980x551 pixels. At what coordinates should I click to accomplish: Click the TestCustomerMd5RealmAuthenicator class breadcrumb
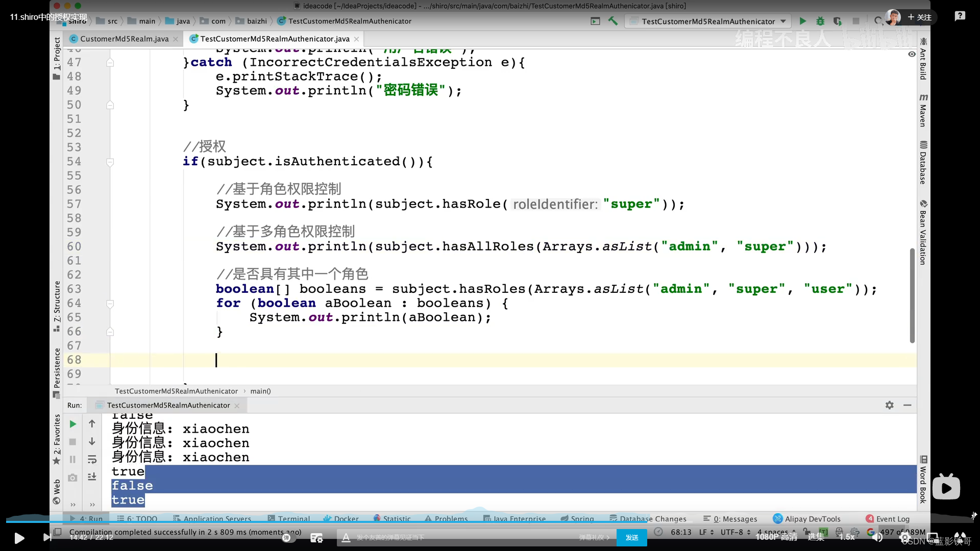click(x=176, y=391)
